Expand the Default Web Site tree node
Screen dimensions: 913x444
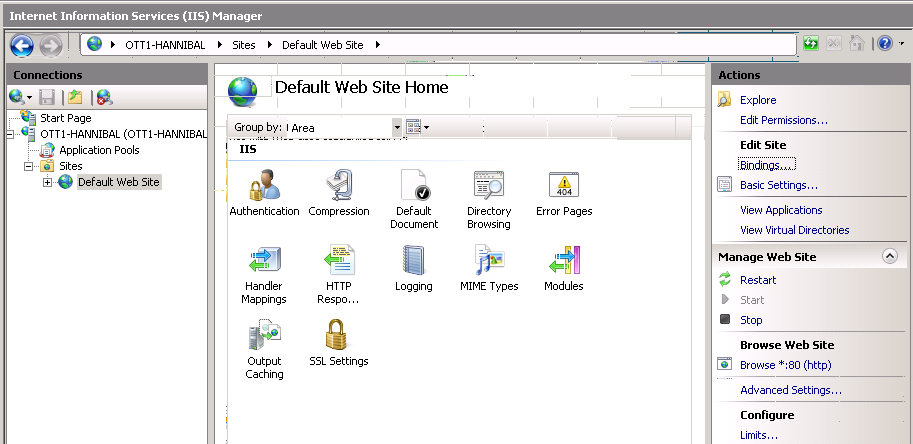coord(47,182)
